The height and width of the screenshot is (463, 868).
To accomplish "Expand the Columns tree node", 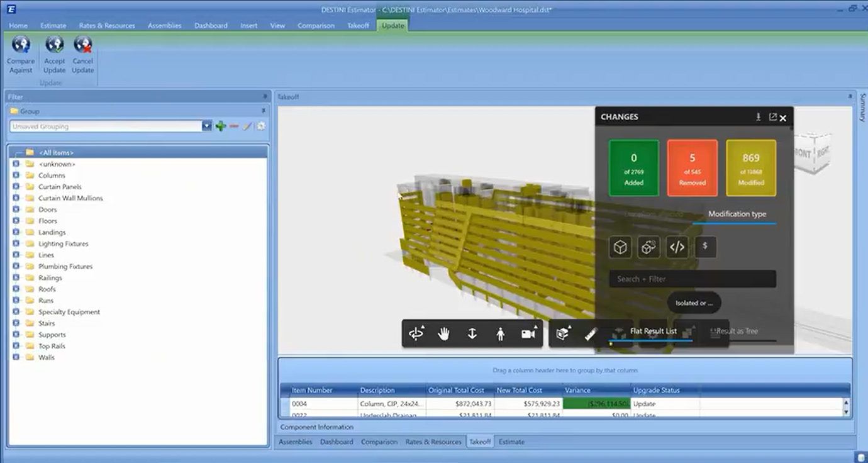I will pyautogui.click(x=16, y=175).
